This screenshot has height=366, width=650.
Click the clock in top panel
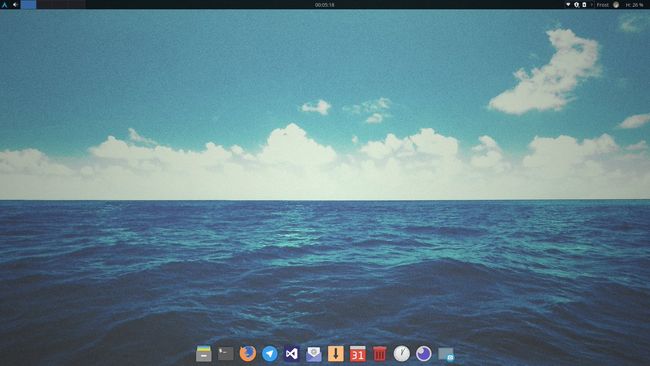pos(325,5)
